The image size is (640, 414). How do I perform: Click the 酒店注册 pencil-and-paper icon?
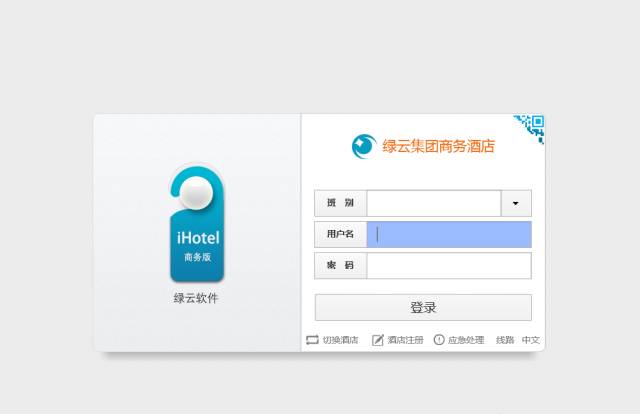pyautogui.click(x=378, y=340)
